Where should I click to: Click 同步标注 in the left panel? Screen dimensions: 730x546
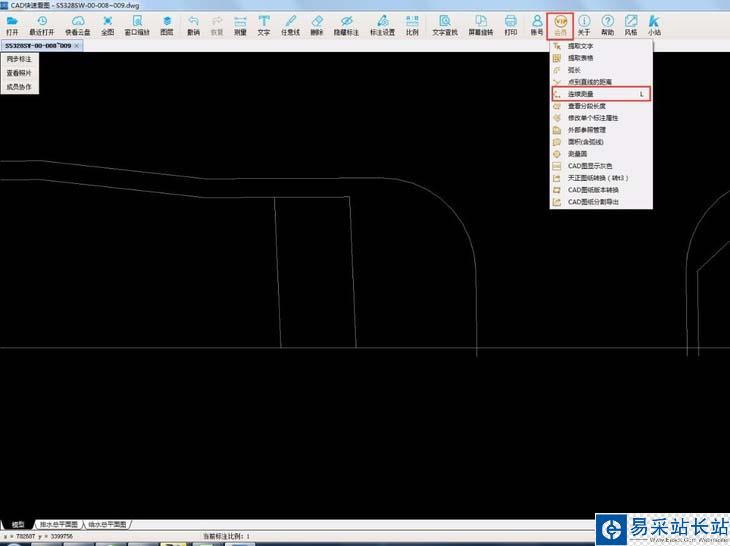click(19, 60)
